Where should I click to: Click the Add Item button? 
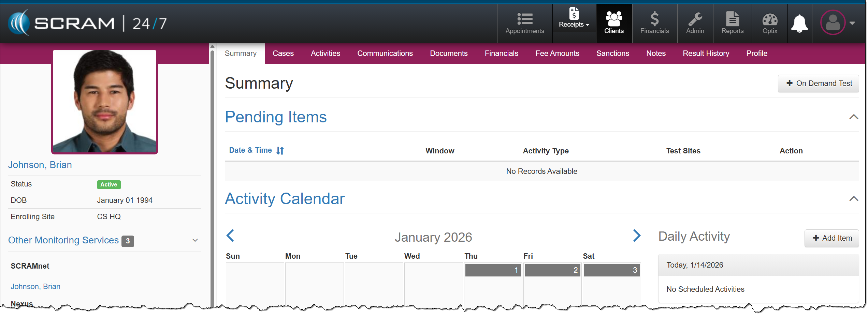click(x=831, y=238)
